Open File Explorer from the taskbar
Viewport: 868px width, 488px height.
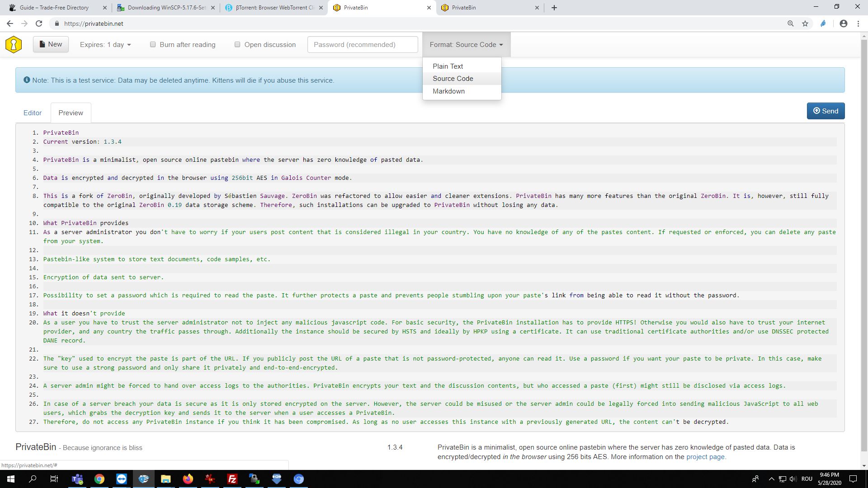(x=165, y=479)
